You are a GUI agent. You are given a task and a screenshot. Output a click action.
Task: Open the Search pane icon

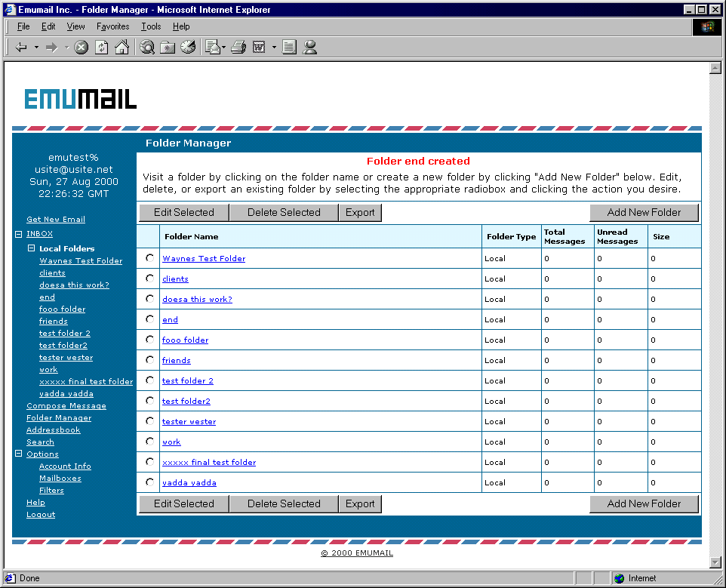click(147, 47)
